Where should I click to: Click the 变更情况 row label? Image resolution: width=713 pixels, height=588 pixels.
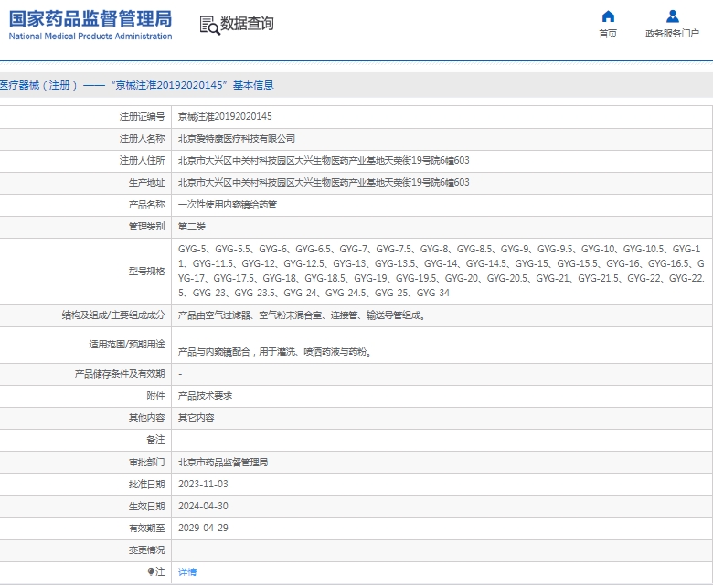coord(147,551)
